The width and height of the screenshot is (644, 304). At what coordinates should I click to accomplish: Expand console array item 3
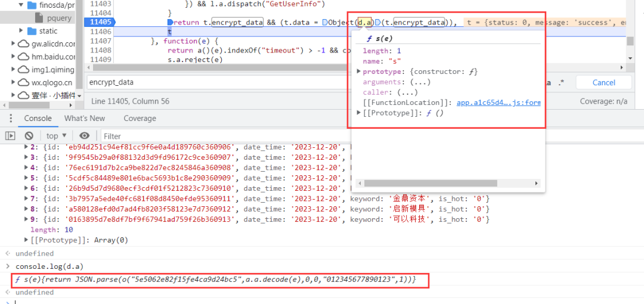tap(27, 157)
